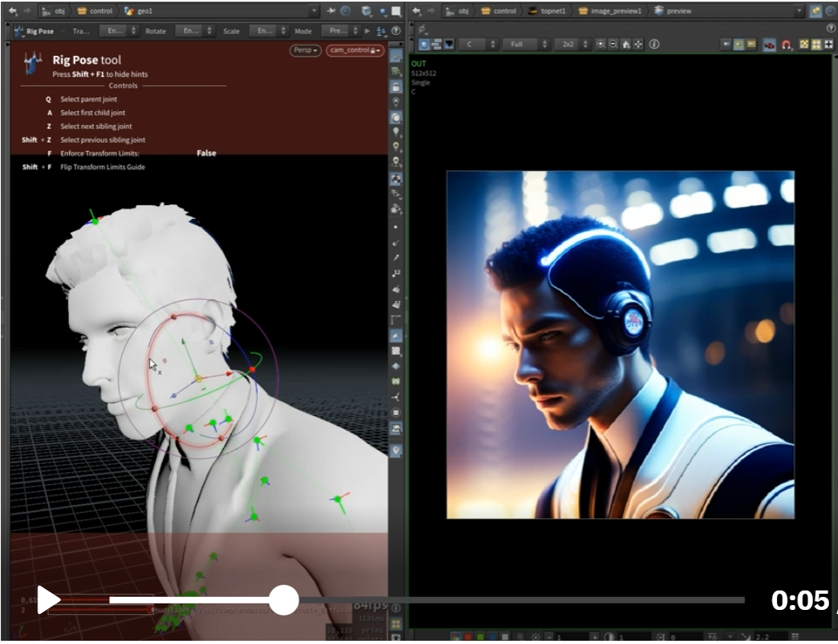Screen dimensions: 838x644
Task: Click the 'False' Enforce Transform Limits value
Action: pyautogui.click(x=206, y=152)
